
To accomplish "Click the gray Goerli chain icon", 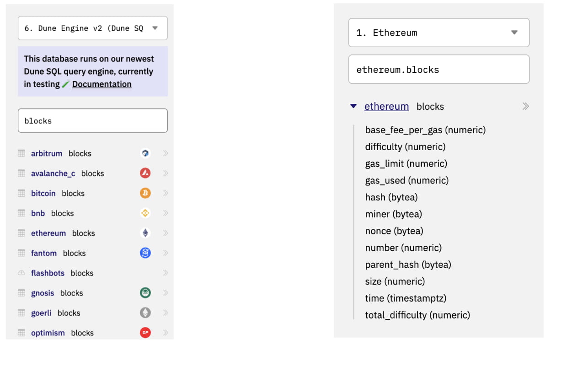I will (145, 313).
